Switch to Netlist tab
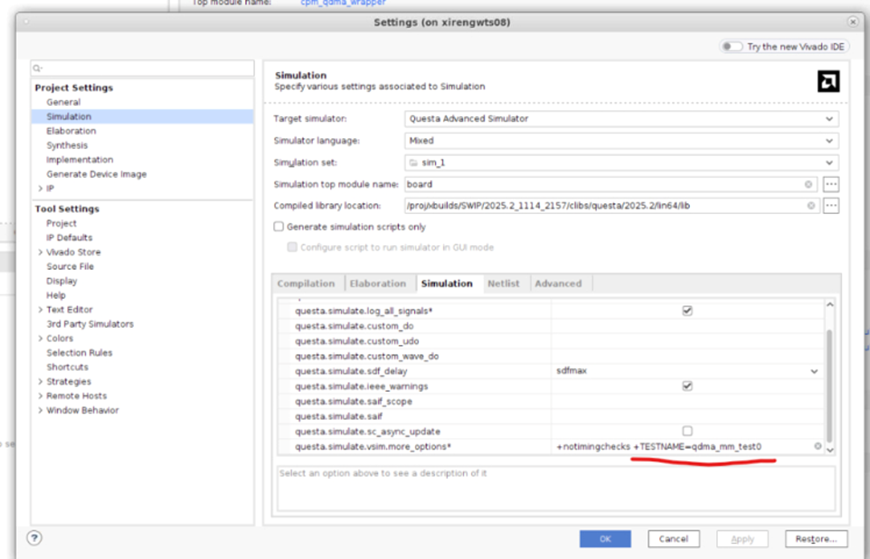This screenshot has height=559, width=870. [503, 284]
